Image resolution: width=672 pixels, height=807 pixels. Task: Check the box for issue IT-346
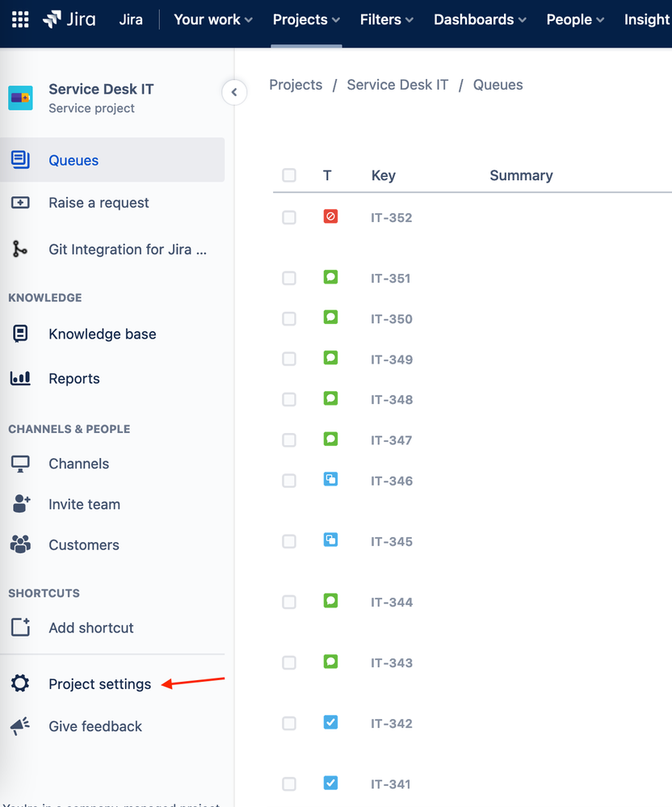point(289,481)
